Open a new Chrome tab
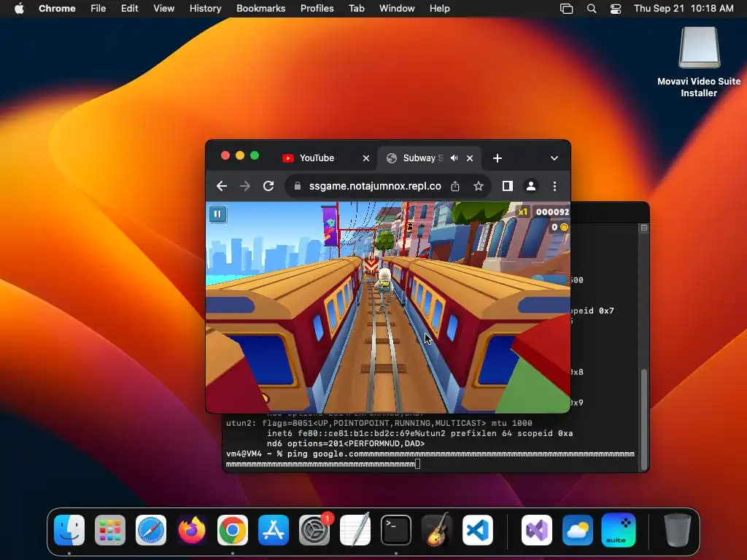Viewport: 747px width, 560px height. point(498,158)
